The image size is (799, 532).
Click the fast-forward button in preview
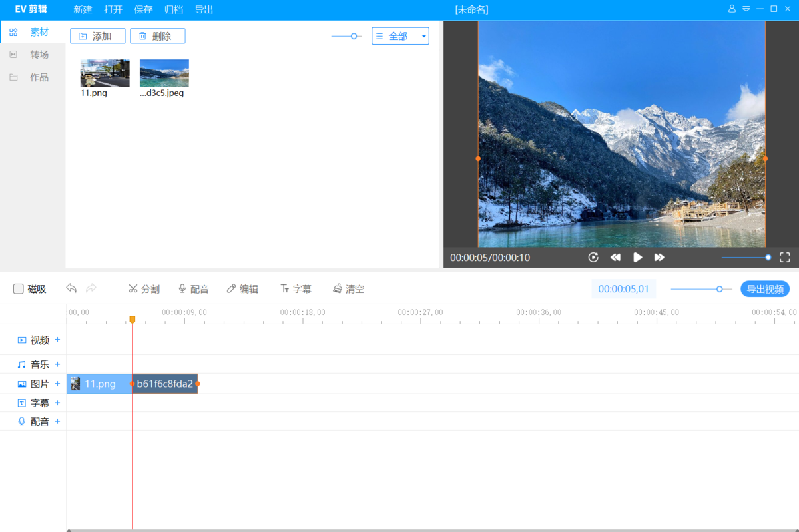click(659, 257)
